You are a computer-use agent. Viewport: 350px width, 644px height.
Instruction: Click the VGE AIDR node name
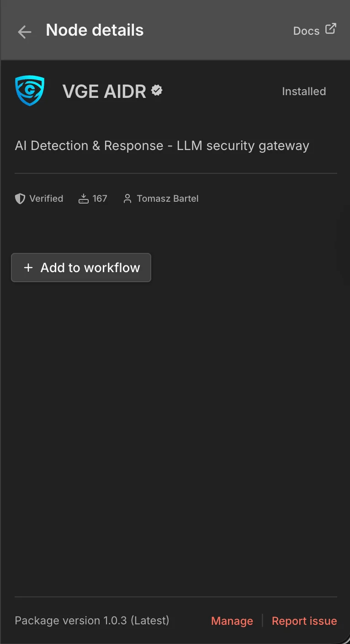click(x=104, y=91)
